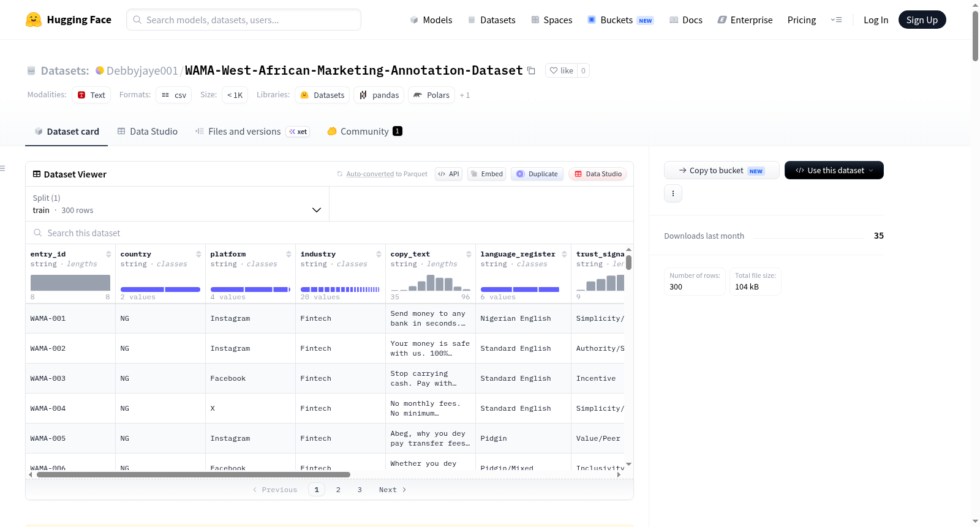Viewport: 980px width, 527px height.
Task: Click the Pidgin language cell
Action: tap(523, 438)
